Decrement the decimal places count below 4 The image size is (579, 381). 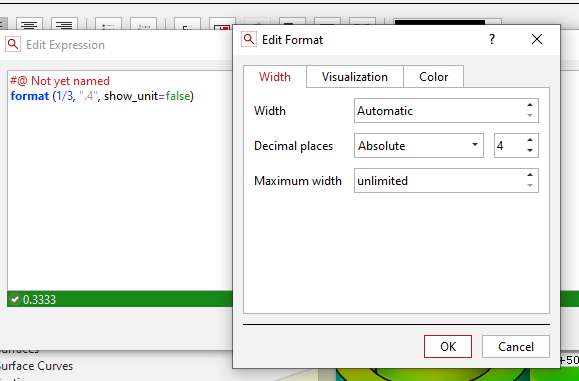click(530, 151)
